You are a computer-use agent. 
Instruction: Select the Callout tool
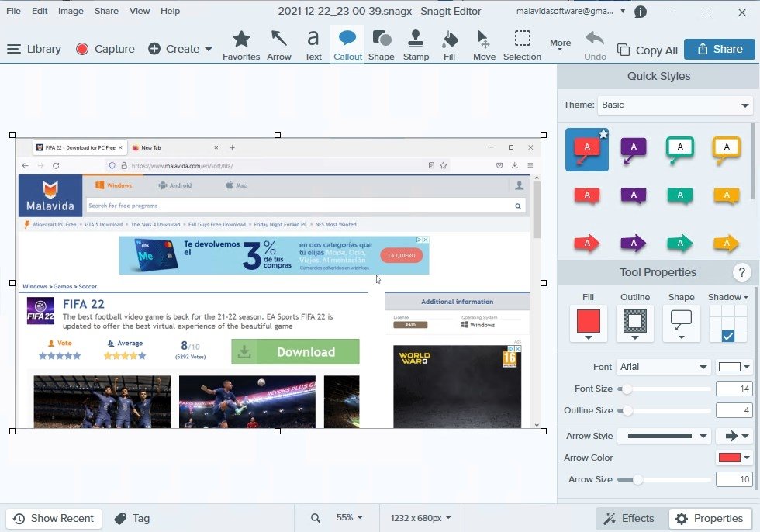coord(347,45)
